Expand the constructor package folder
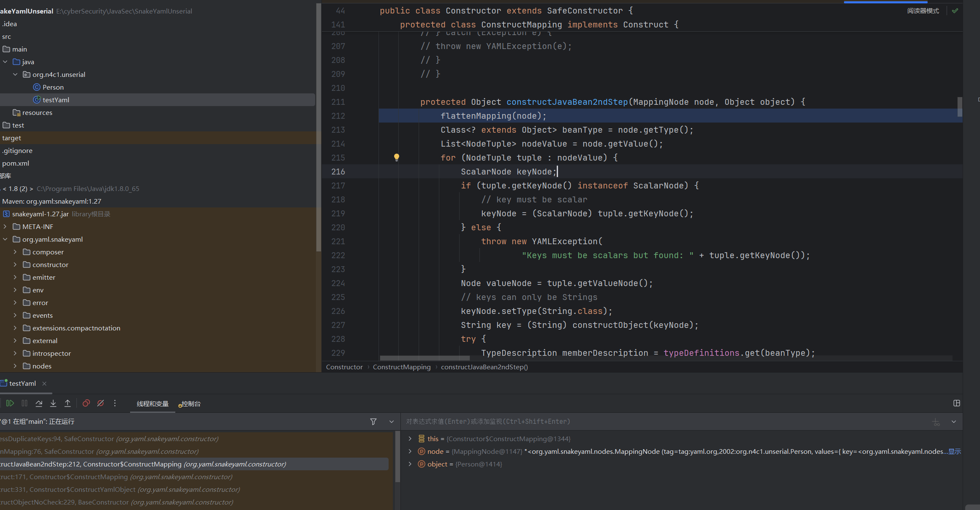Screen dimensions: 980x510 click(15, 265)
